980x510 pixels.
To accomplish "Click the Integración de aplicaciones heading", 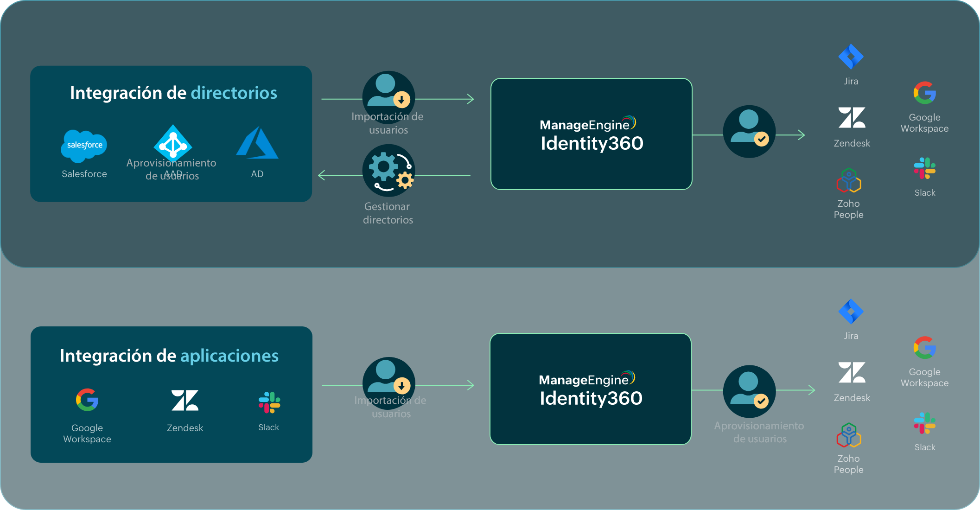I will click(x=169, y=356).
